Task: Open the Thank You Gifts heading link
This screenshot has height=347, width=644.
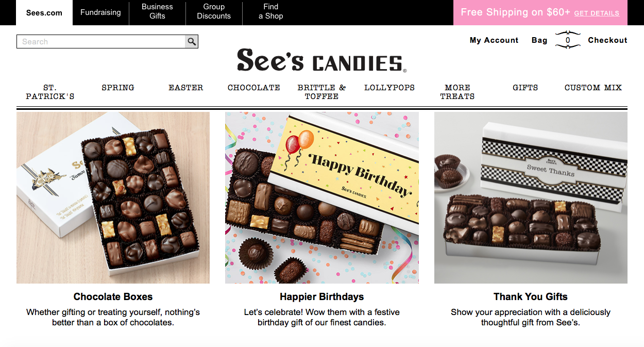Action: click(531, 297)
